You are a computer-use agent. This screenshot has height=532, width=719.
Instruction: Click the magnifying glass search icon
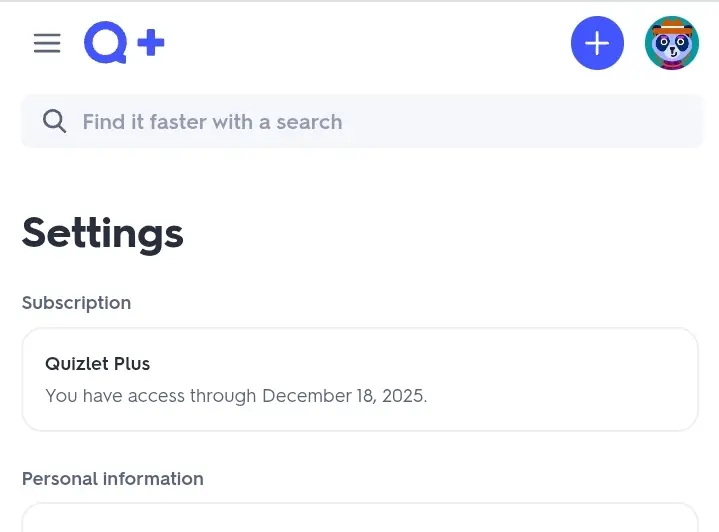(x=54, y=122)
